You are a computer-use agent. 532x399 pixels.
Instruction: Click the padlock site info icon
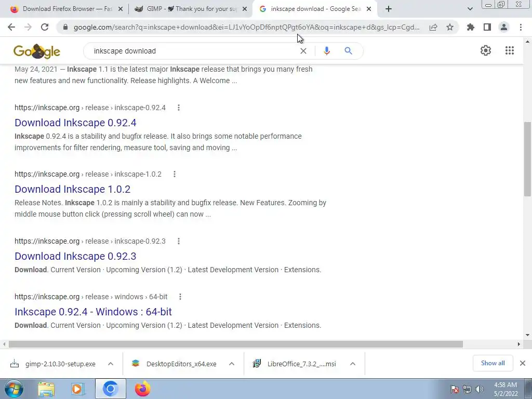[65, 27]
